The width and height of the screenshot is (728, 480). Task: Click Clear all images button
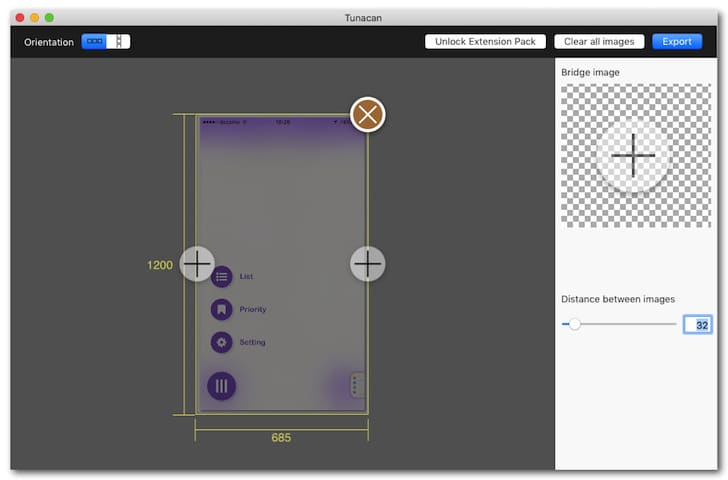[x=599, y=42]
